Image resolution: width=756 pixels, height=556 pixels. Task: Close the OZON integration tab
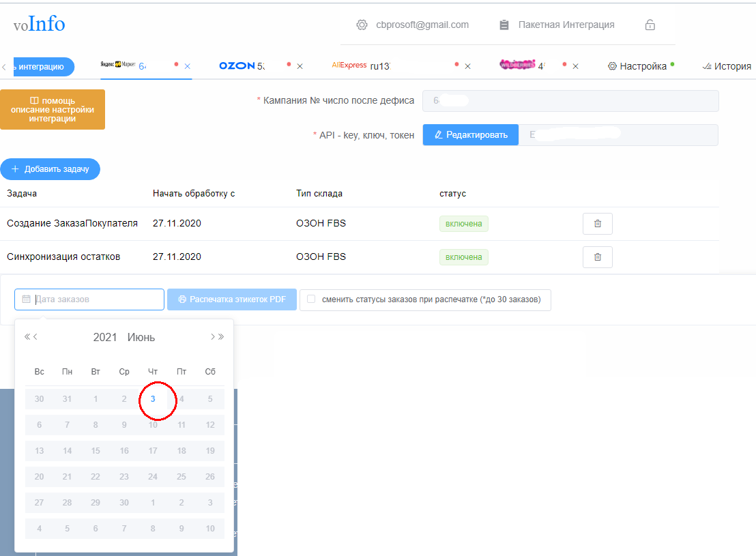[x=300, y=66]
